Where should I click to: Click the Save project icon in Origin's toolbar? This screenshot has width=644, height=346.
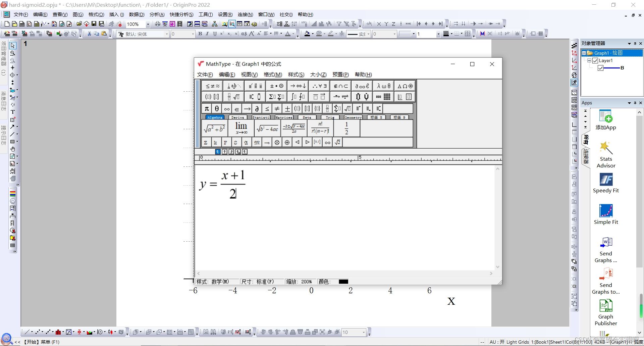tap(94, 24)
